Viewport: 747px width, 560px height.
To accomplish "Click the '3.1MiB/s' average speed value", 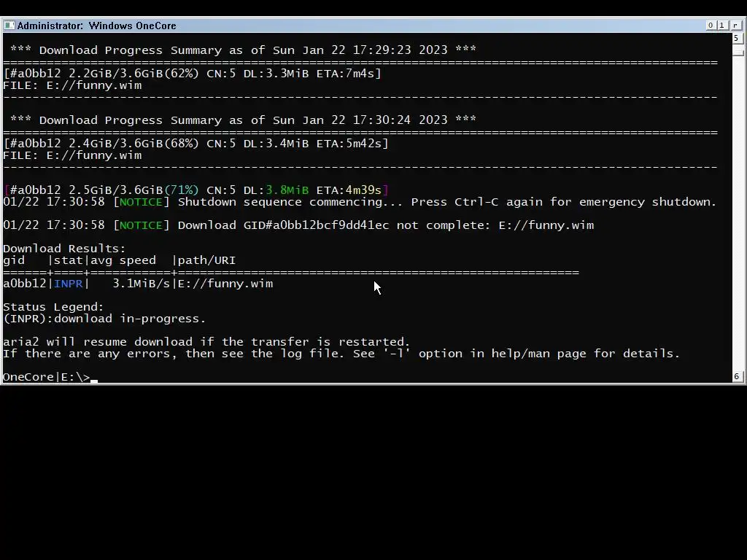I will pyautogui.click(x=141, y=284).
